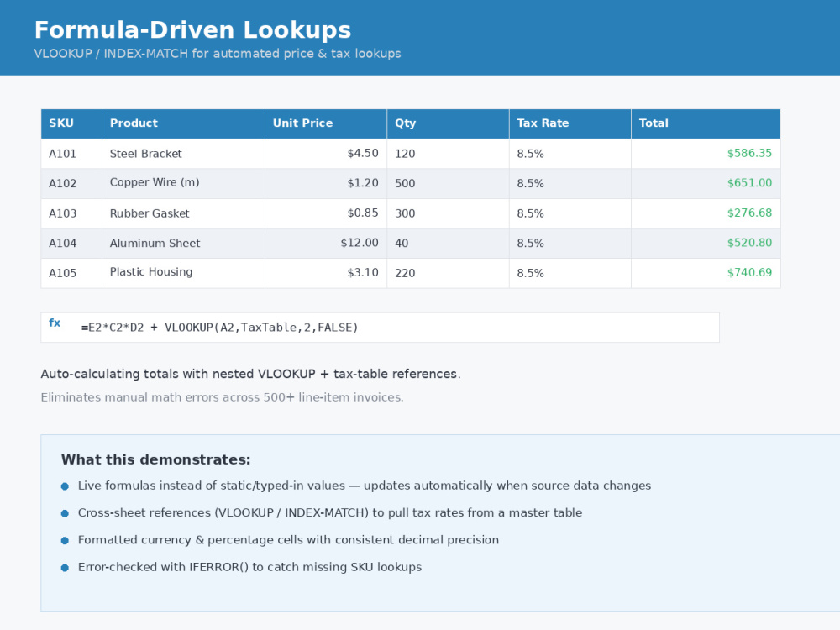Image resolution: width=840 pixels, height=630 pixels.
Task: Click cell A104 in SKU column
Action: [x=71, y=244]
